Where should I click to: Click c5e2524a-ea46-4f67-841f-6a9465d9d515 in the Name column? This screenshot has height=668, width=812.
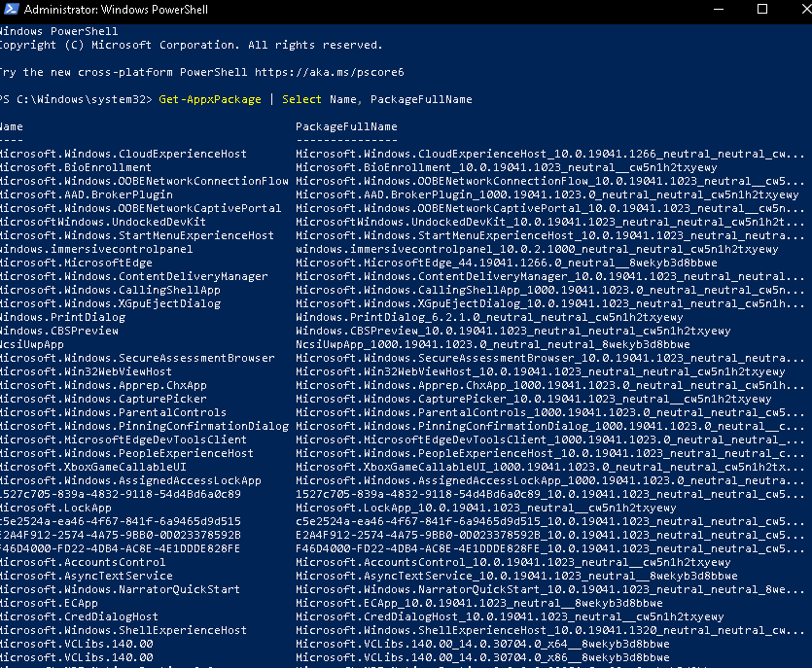tap(121, 521)
